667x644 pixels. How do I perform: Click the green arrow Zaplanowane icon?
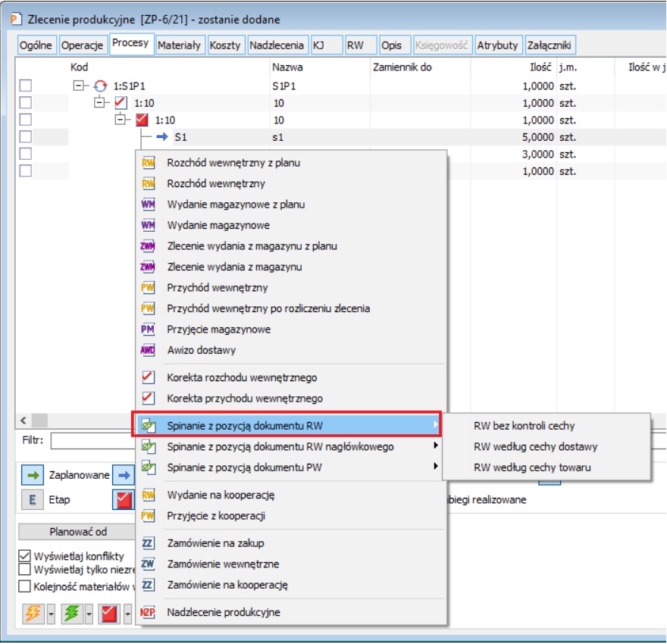[33, 476]
